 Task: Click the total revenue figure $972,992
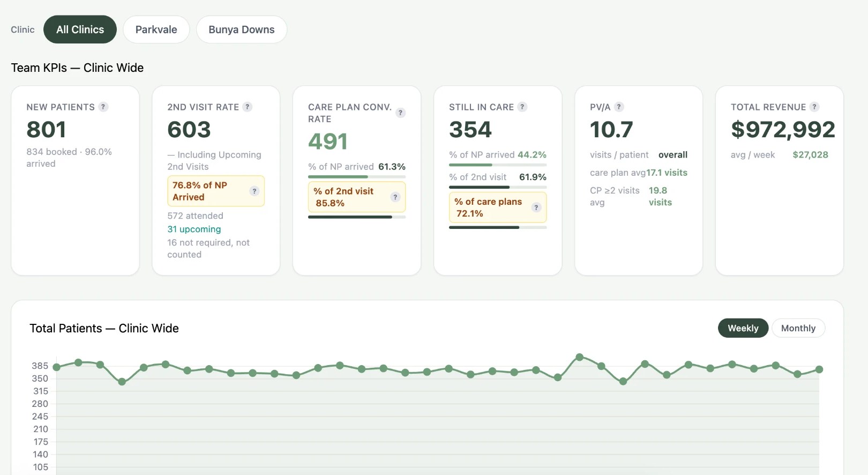click(x=783, y=129)
